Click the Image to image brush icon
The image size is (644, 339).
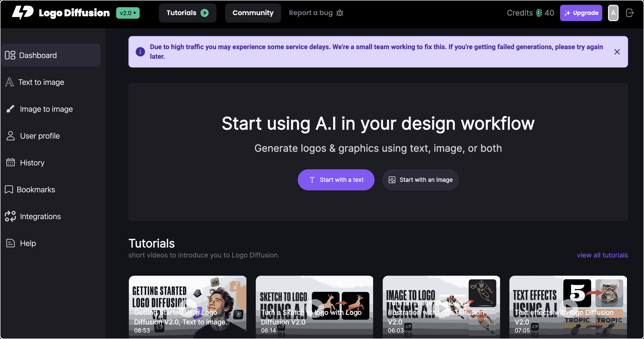(10, 109)
